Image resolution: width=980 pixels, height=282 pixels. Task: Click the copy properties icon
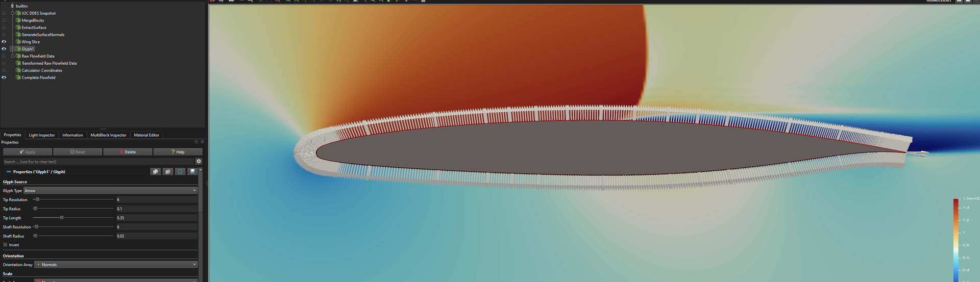pos(156,172)
